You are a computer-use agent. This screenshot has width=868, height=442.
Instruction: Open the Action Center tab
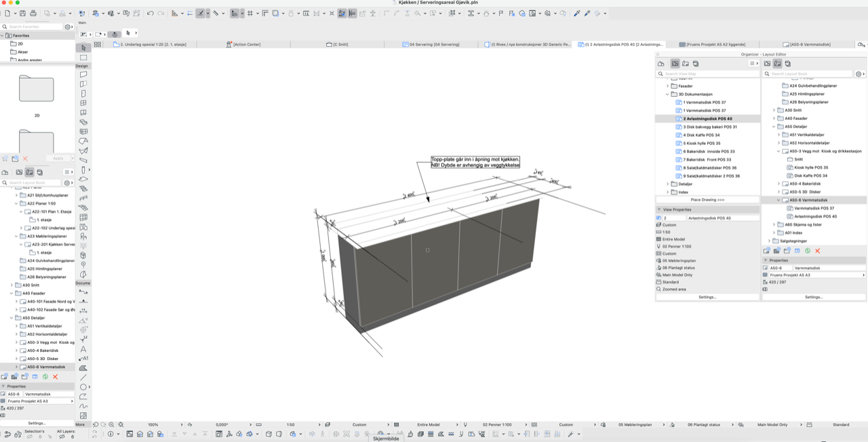pos(246,44)
